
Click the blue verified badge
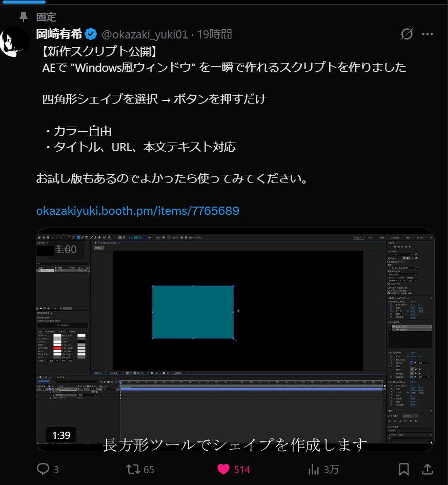click(91, 34)
